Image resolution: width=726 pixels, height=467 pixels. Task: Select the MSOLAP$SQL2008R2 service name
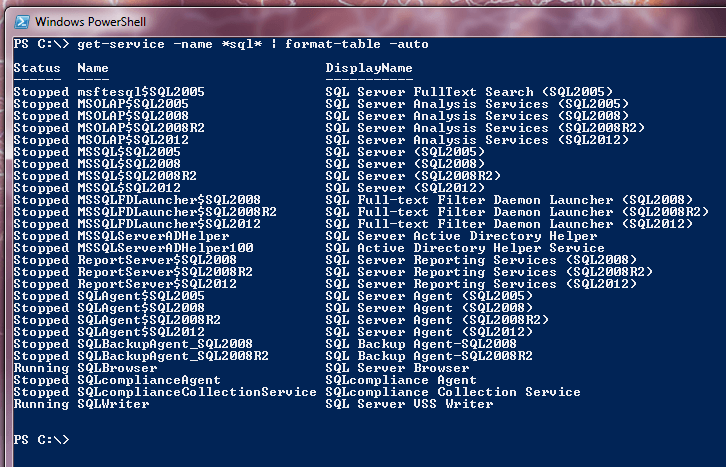[x=141, y=128]
